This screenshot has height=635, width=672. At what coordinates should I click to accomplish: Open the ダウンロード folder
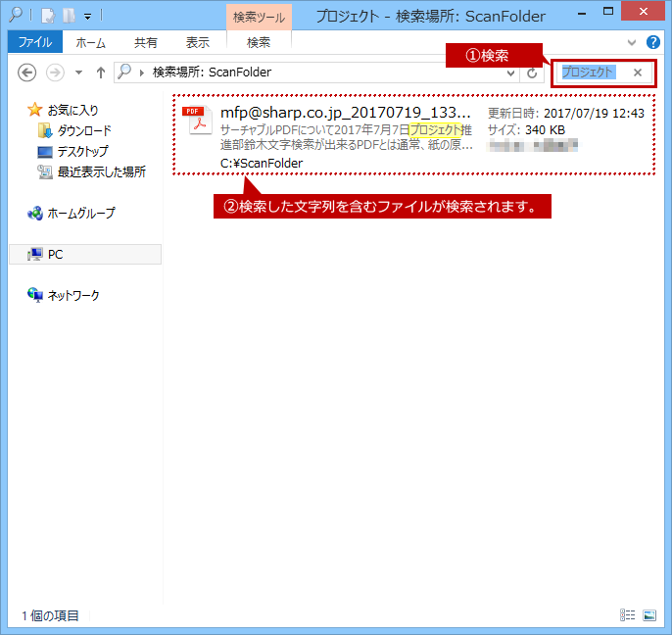pyautogui.click(x=84, y=130)
